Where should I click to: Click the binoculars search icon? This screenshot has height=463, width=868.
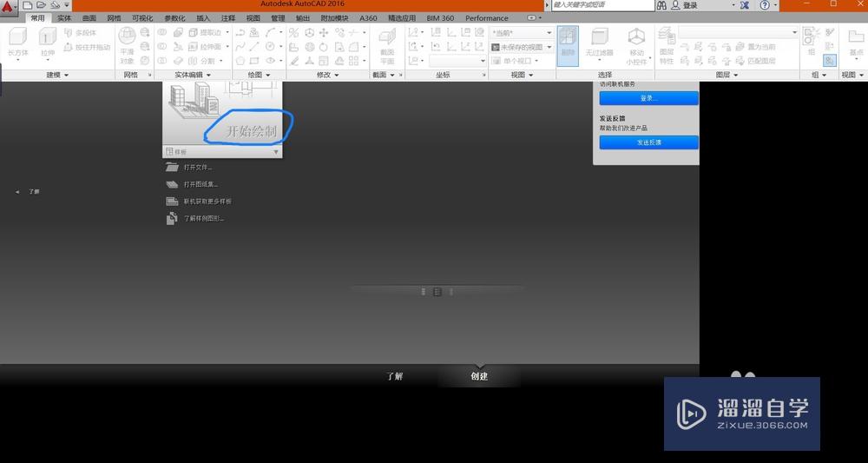(661, 5)
